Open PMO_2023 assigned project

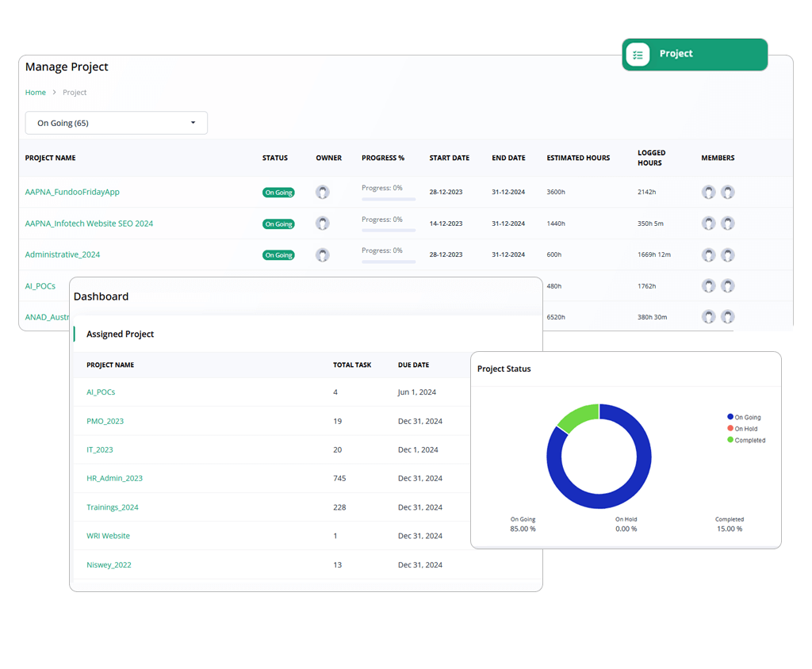tap(105, 421)
